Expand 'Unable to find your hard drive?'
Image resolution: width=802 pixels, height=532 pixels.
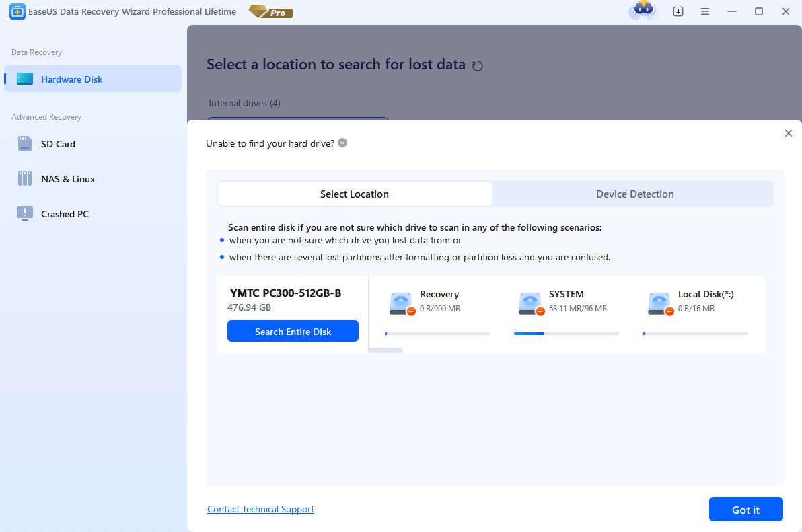pyautogui.click(x=342, y=143)
